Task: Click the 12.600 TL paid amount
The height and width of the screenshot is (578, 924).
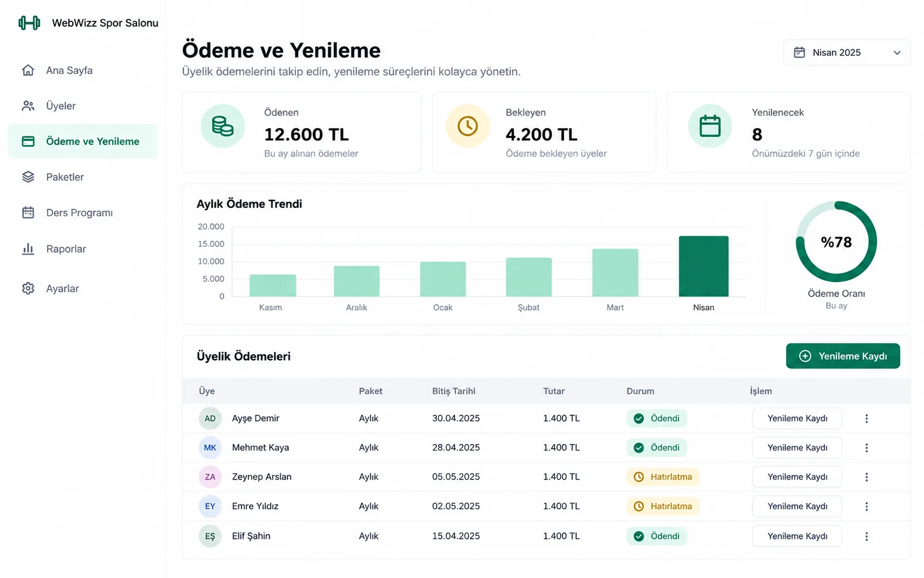Action: 306,135
